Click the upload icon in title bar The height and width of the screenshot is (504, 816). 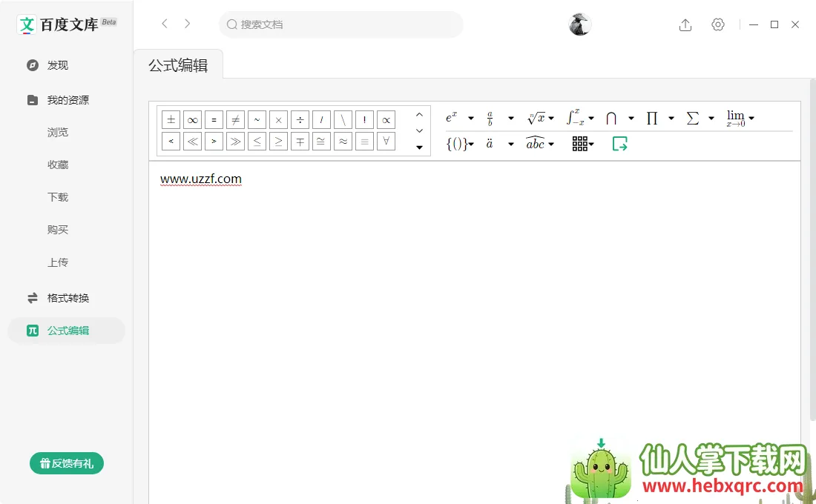[x=685, y=24]
